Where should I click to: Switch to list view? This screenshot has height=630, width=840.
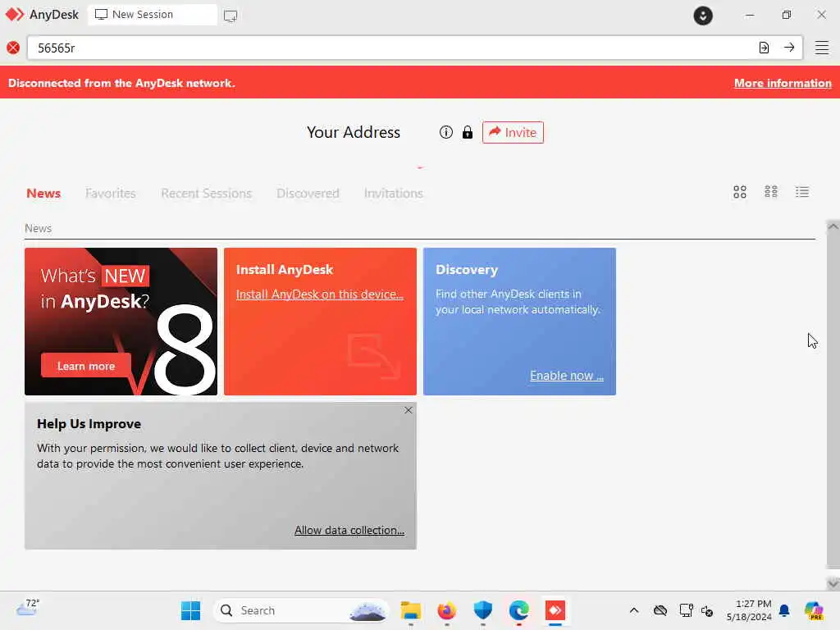[x=802, y=192]
